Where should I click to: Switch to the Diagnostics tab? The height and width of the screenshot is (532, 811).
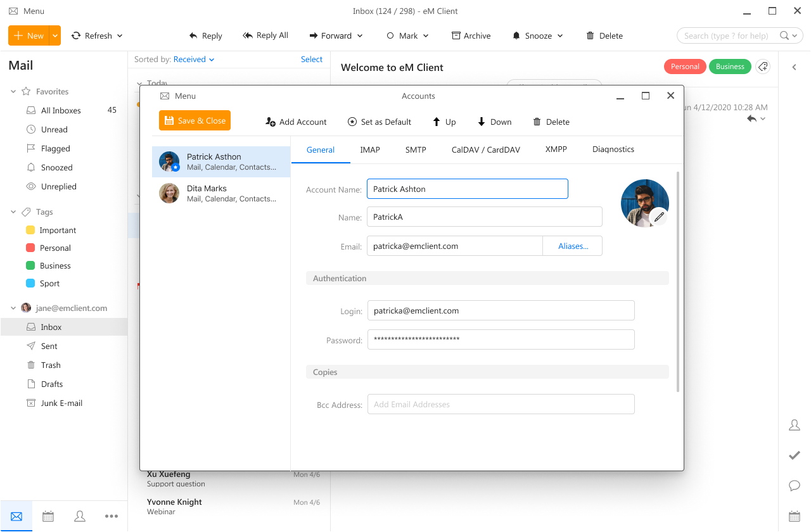[613, 149]
